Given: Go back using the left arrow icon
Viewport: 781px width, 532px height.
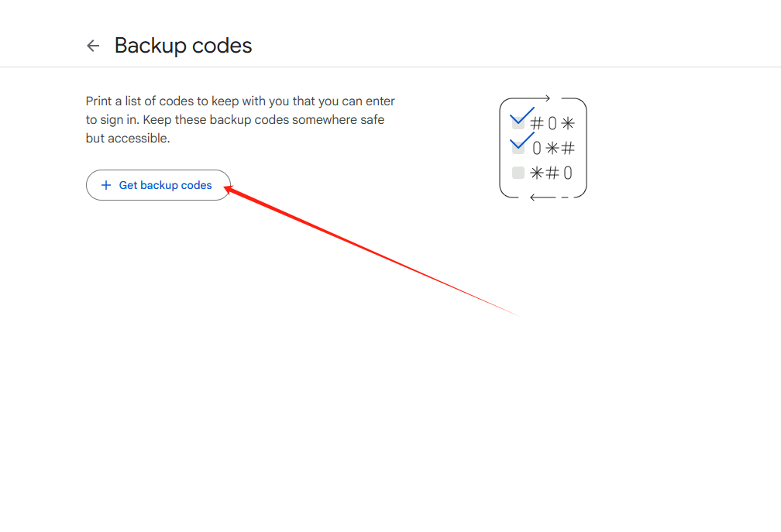Looking at the screenshot, I should pyautogui.click(x=93, y=46).
